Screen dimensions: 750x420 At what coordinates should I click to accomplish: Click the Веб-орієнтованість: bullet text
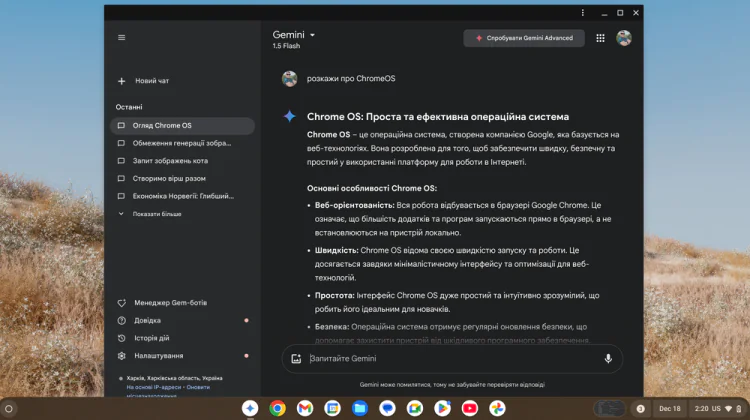(354, 205)
